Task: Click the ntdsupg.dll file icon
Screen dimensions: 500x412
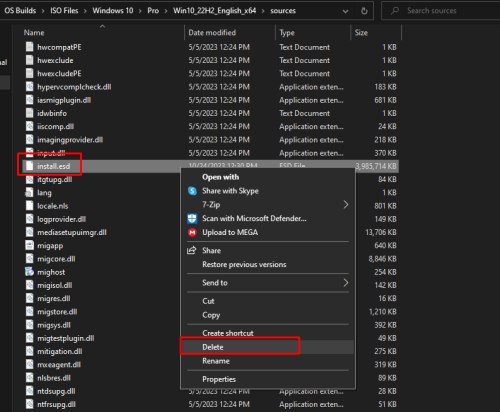Action: (30, 391)
